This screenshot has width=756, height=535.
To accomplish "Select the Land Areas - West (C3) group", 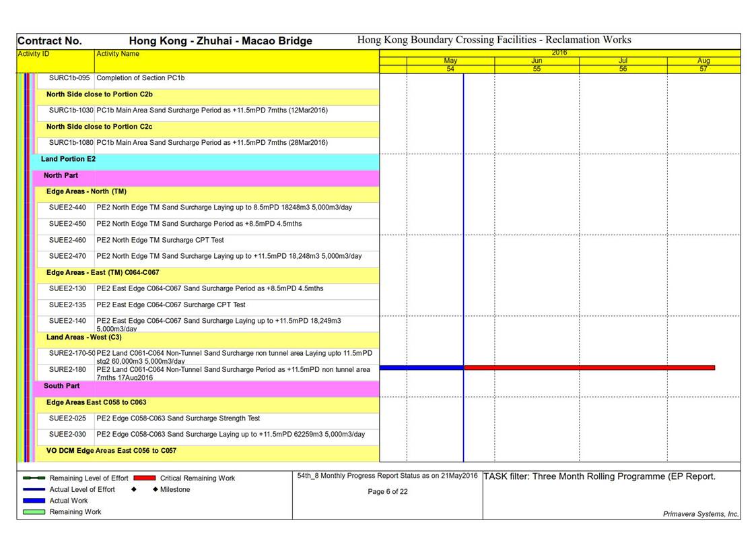I will (x=208, y=340).
